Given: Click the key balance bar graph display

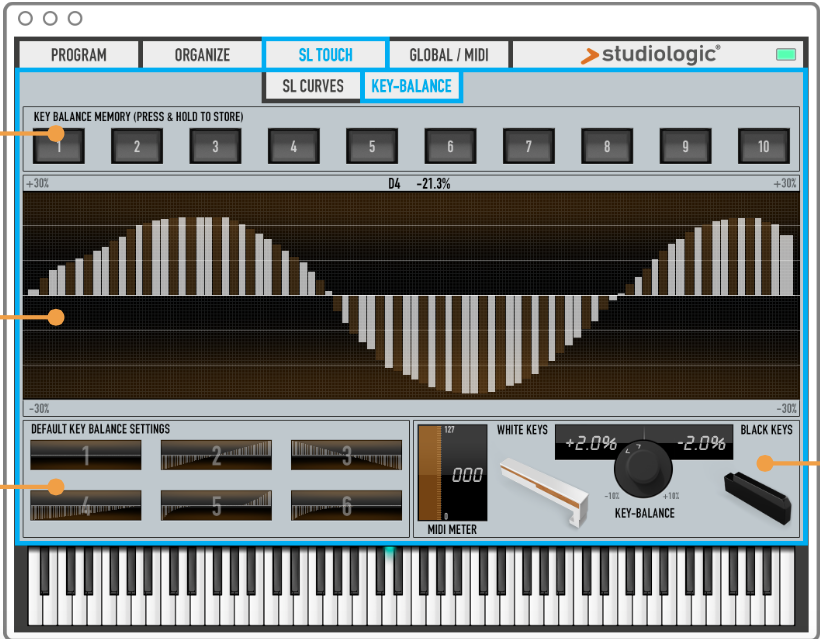Looking at the screenshot, I should [410, 296].
